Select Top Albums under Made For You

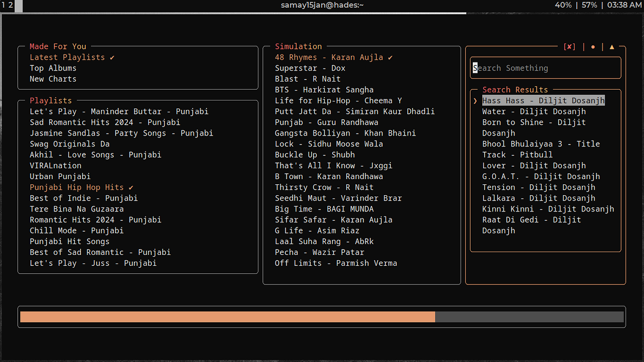point(53,68)
